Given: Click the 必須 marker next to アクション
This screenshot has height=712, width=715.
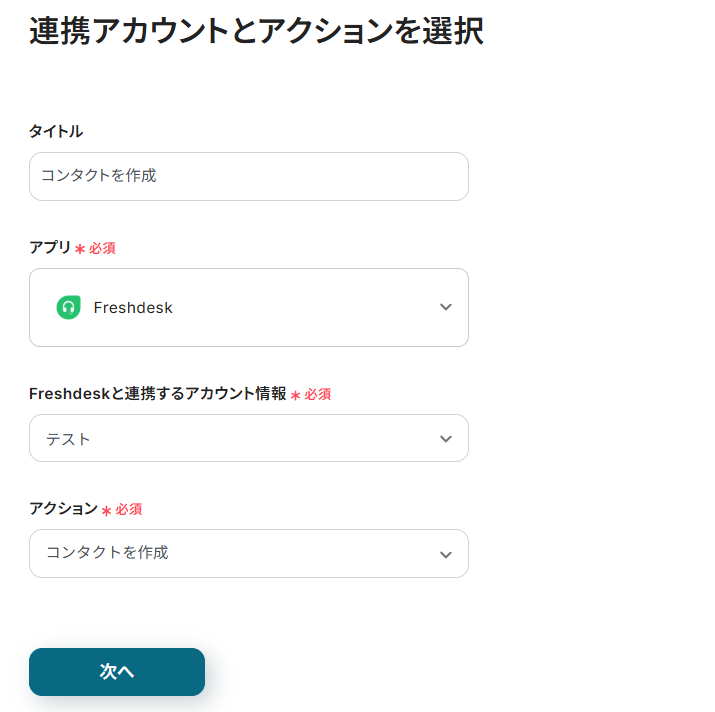Looking at the screenshot, I should pos(129,510).
